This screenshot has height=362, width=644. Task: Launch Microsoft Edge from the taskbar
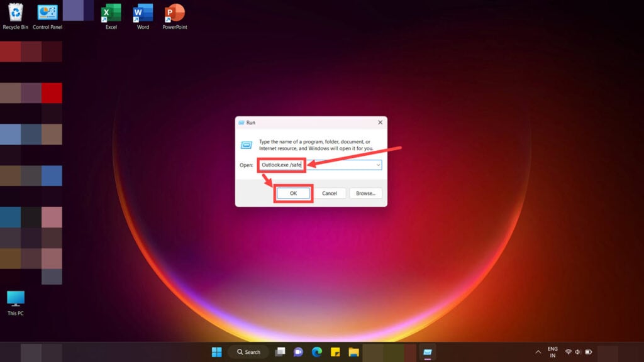[317, 352]
